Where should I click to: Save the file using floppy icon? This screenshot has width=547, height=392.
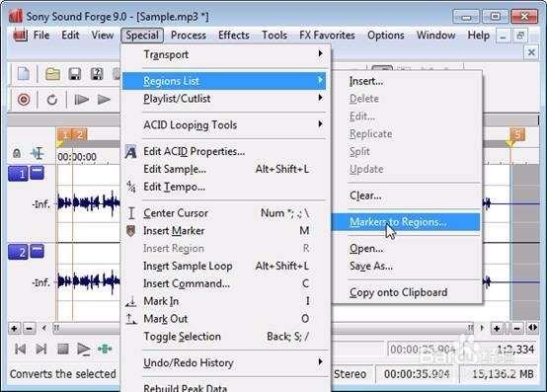(75, 74)
